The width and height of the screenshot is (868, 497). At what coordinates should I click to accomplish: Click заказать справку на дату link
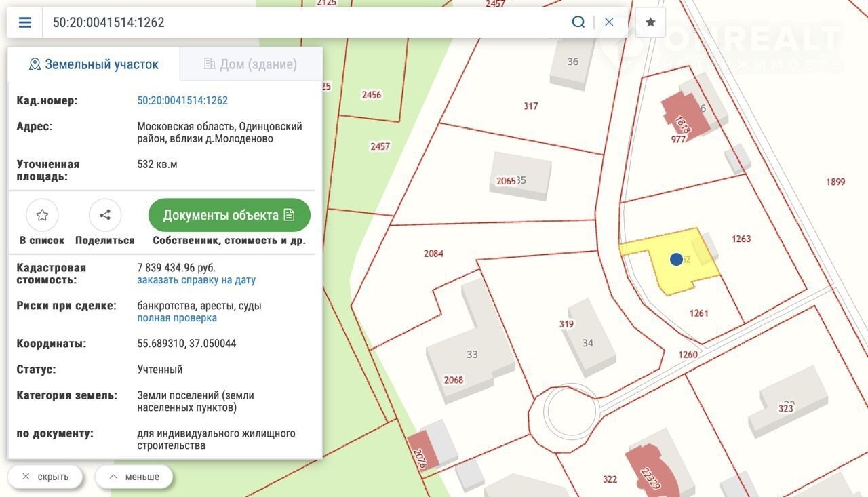click(196, 280)
